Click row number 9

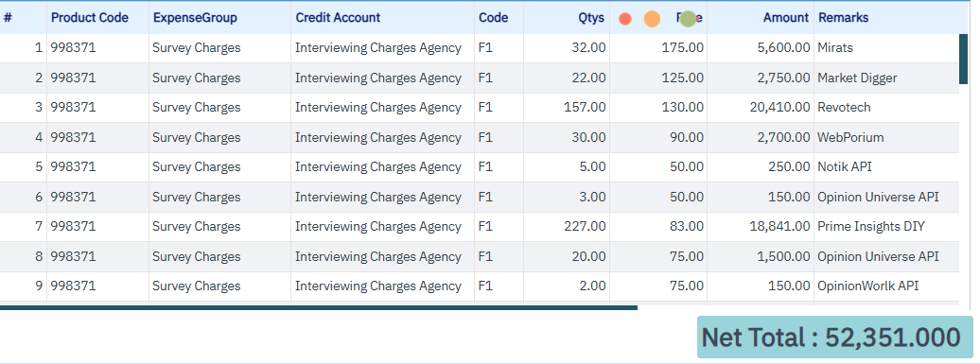tap(39, 286)
